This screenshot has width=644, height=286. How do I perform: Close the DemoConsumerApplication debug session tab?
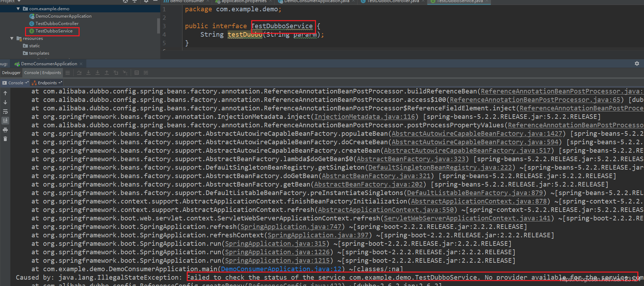(81, 64)
